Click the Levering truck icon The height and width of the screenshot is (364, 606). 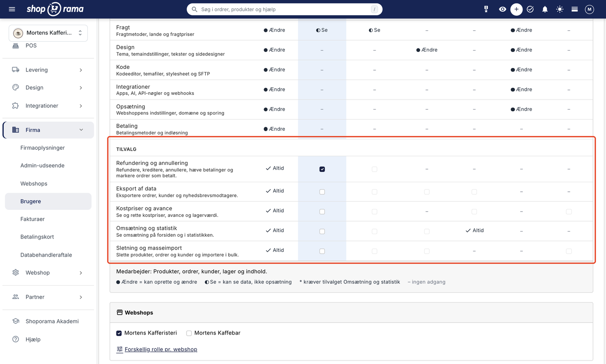pos(16,70)
